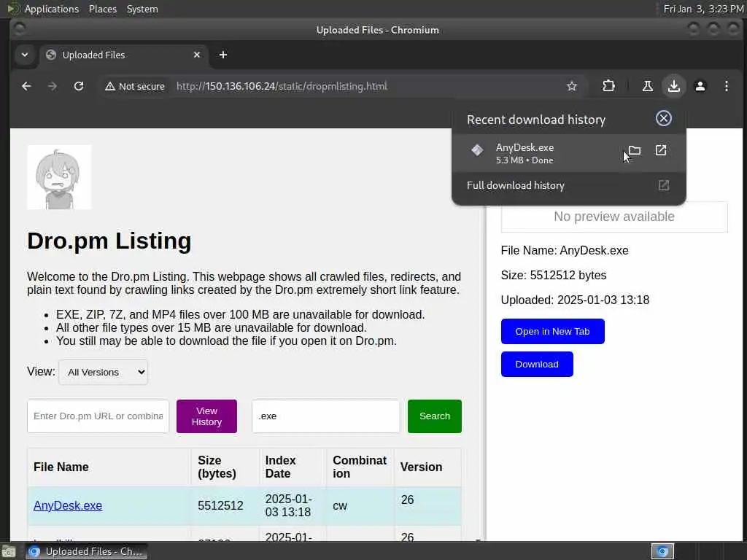Bookmark this page with the star icon
747x560 pixels.
pyautogui.click(x=572, y=86)
